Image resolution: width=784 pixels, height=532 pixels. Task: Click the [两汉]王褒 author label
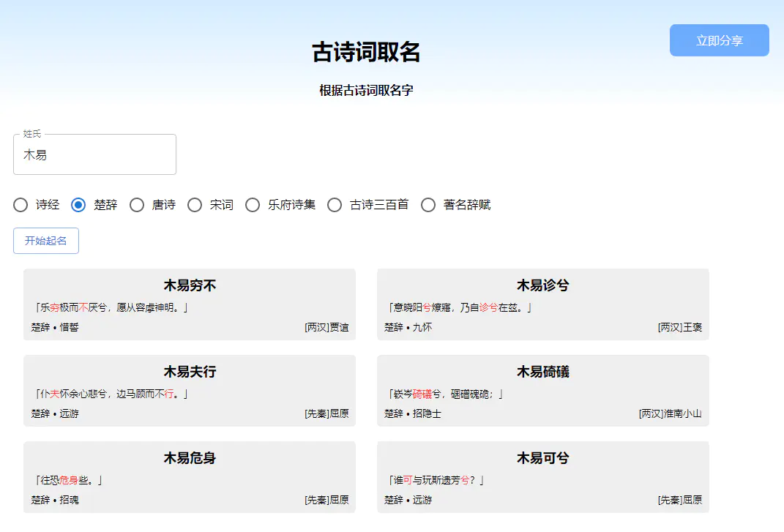[679, 327]
